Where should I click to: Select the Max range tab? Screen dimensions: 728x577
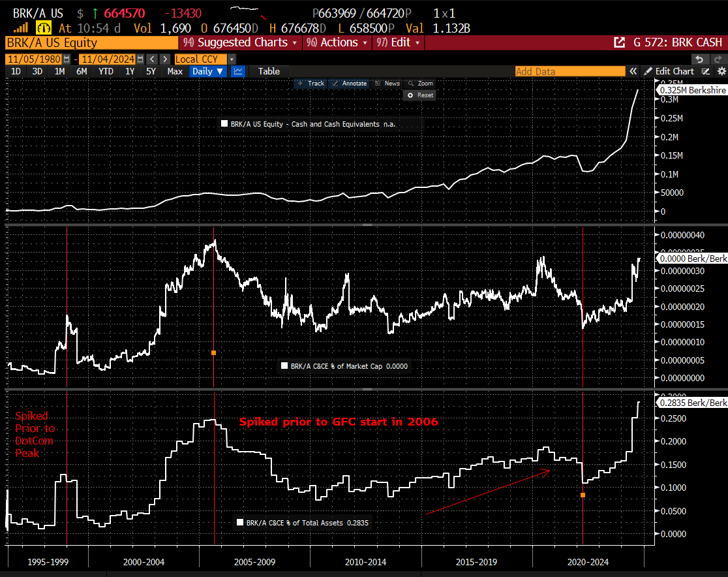click(175, 72)
